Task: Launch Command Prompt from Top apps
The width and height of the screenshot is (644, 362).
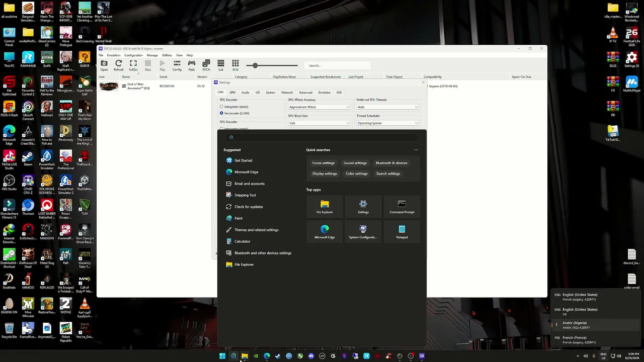Action: (x=401, y=206)
